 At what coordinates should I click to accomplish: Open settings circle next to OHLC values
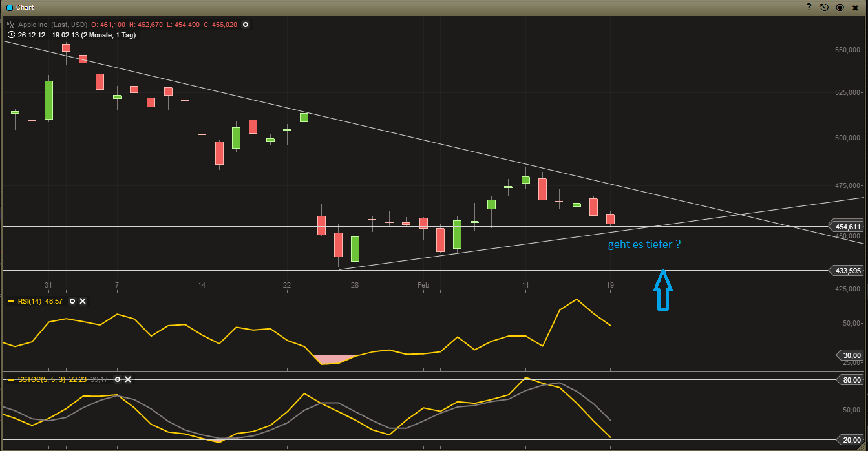(x=246, y=25)
